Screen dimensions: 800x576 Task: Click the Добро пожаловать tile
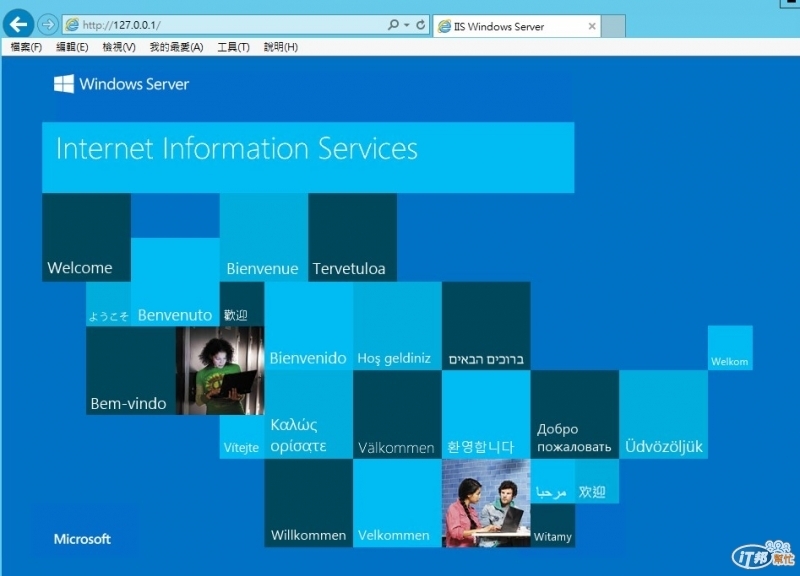tap(575, 415)
